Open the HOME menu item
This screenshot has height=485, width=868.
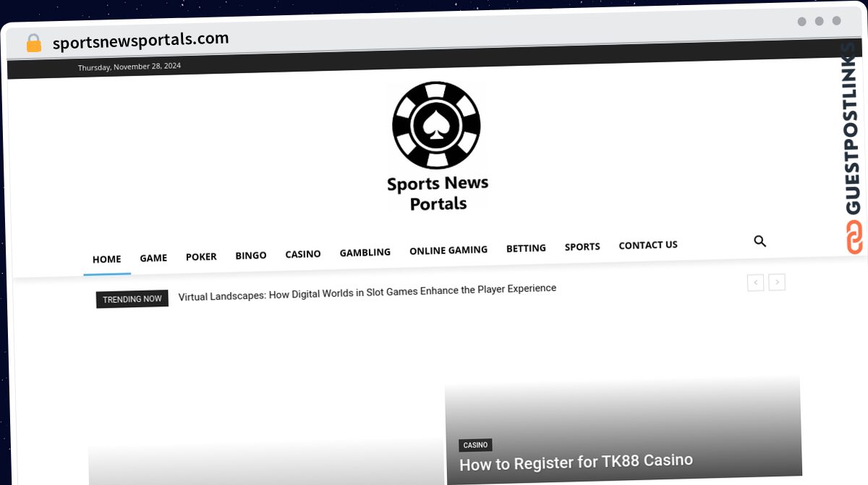point(107,259)
